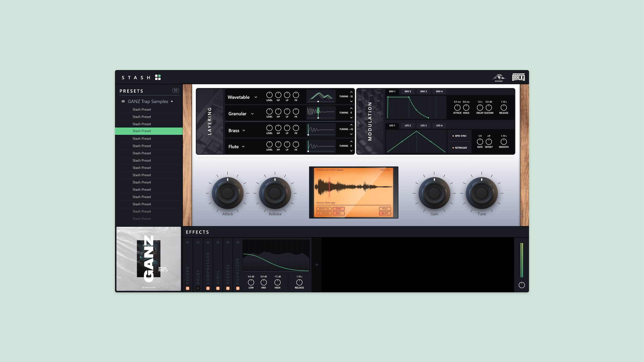Switch to the ENV 2 envelope tab
Viewport: 644px width, 362px height.
[408, 91]
